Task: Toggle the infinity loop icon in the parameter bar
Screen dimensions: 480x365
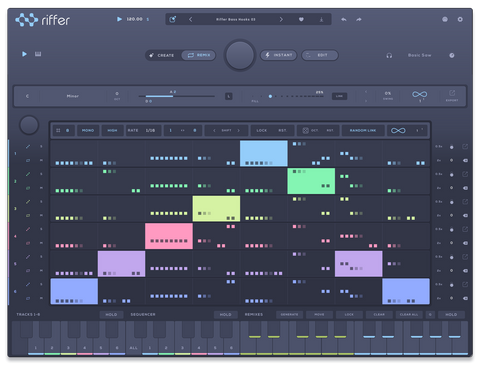Action: pos(419,94)
